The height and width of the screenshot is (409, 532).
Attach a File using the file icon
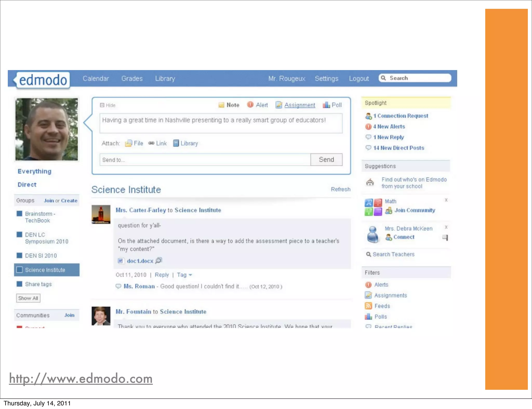pos(128,143)
